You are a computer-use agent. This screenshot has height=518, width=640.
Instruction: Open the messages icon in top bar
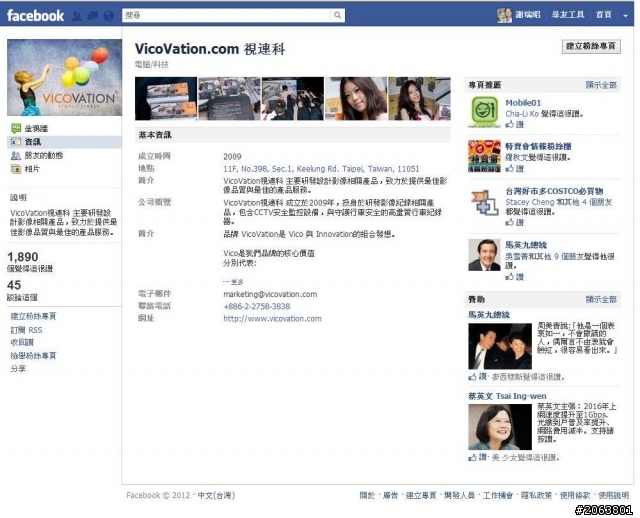93,16
